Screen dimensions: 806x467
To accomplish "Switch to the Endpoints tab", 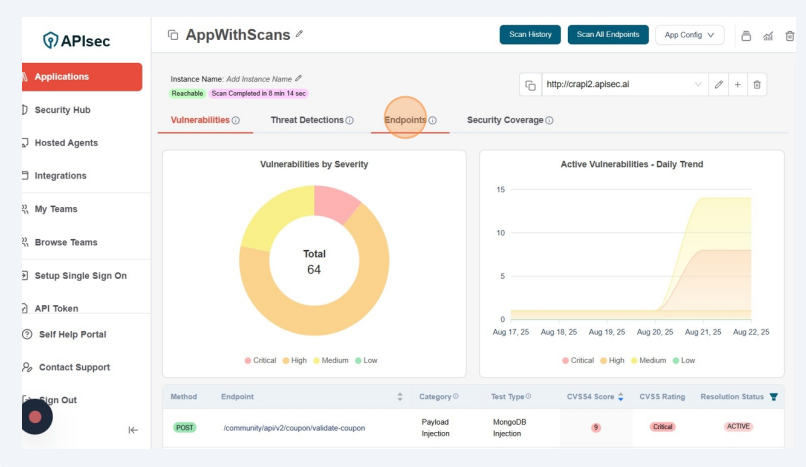I will (x=405, y=120).
